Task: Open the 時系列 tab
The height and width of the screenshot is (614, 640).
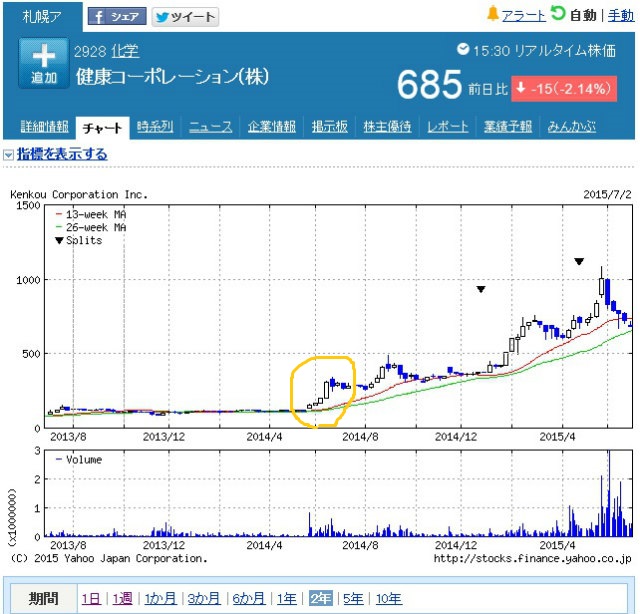Action: [x=155, y=127]
